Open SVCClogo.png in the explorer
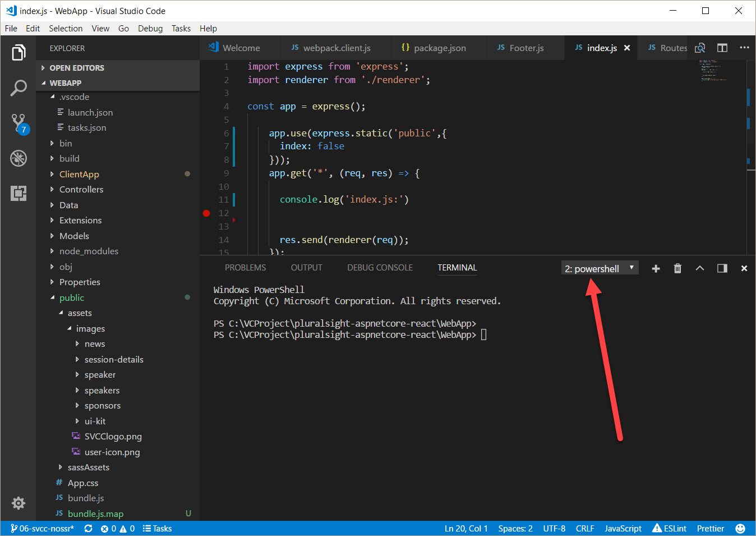 [118, 437]
